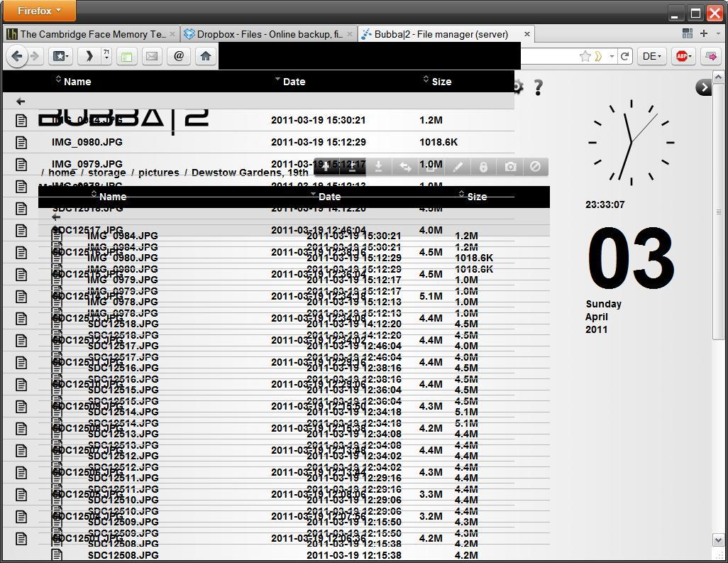Open the Adblock Plus ABP menu

tap(683, 56)
